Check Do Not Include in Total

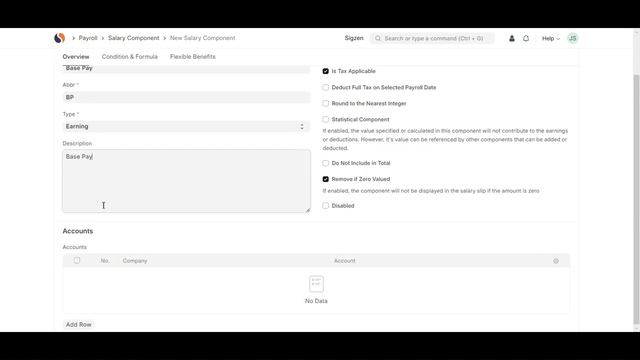click(325, 163)
